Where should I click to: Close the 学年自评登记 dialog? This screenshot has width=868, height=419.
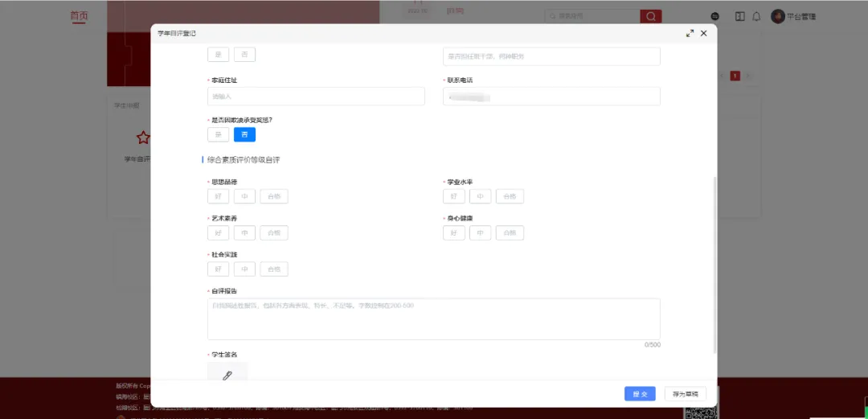click(x=704, y=33)
